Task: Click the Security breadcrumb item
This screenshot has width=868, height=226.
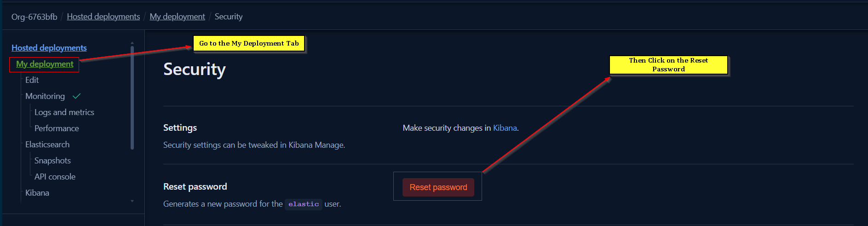Action: [x=228, y=17]
